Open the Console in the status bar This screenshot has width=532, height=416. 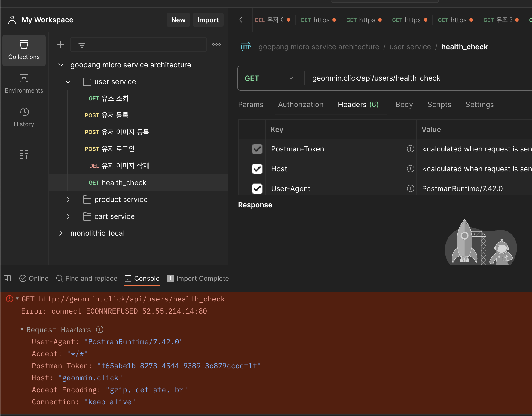point(142,278)
